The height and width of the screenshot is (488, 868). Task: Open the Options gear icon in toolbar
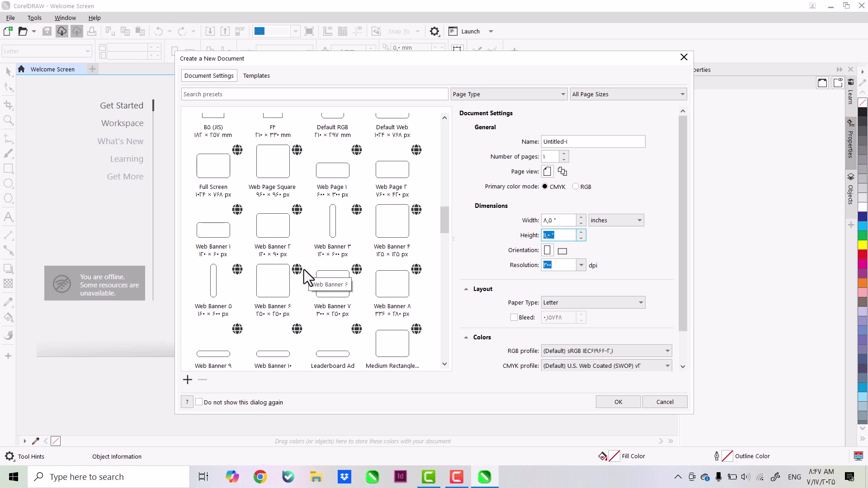coord(434,31)
